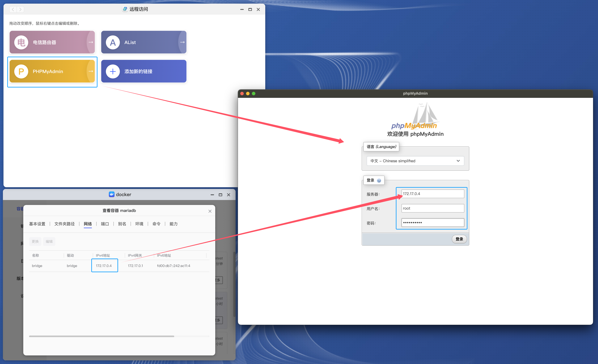This screenshot has height=364, width=598.
Task: Maximize the 远程访问 window
Action: 250,9
